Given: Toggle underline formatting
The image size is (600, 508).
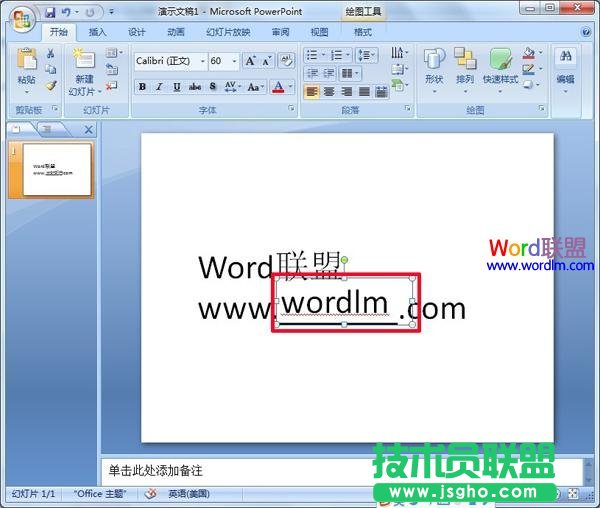Looking at the screenshot, I should [176, 87].
